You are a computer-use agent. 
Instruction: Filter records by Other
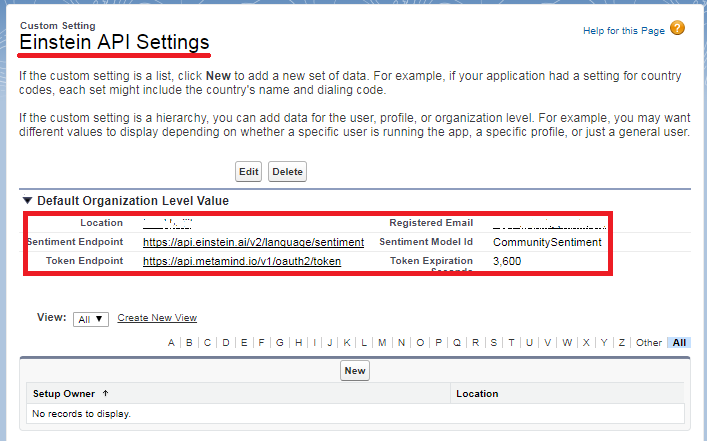tap(649, 343)
